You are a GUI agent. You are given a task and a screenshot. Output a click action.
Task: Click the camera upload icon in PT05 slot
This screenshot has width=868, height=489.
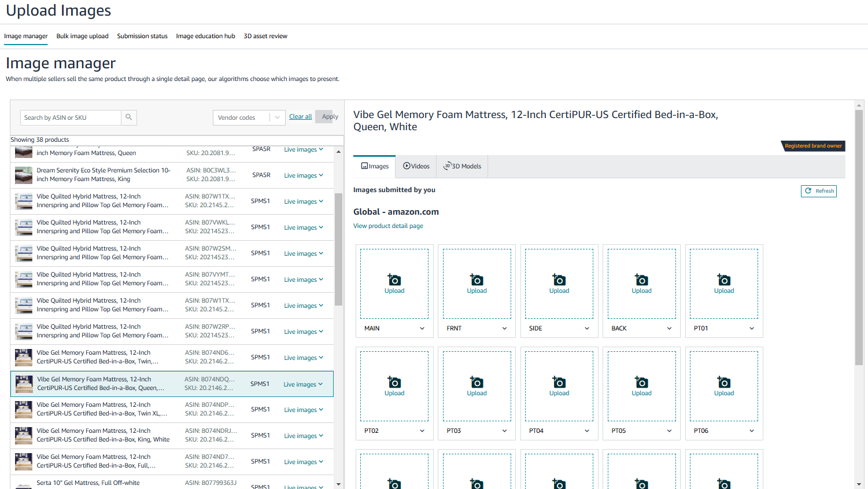coord(641,383)
